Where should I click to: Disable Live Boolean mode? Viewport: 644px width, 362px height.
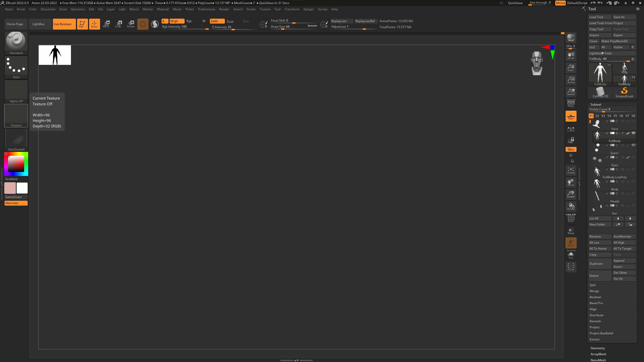[x=64, y=24]
